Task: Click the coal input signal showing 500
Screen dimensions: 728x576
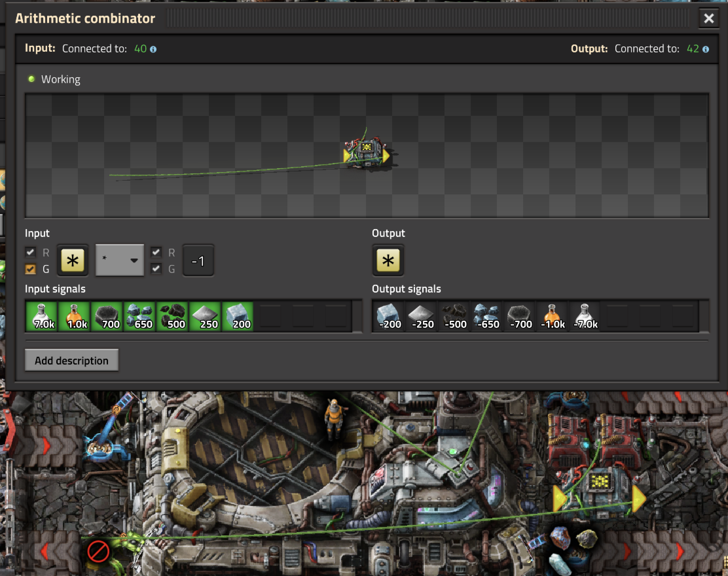Action: coord(173,316)
